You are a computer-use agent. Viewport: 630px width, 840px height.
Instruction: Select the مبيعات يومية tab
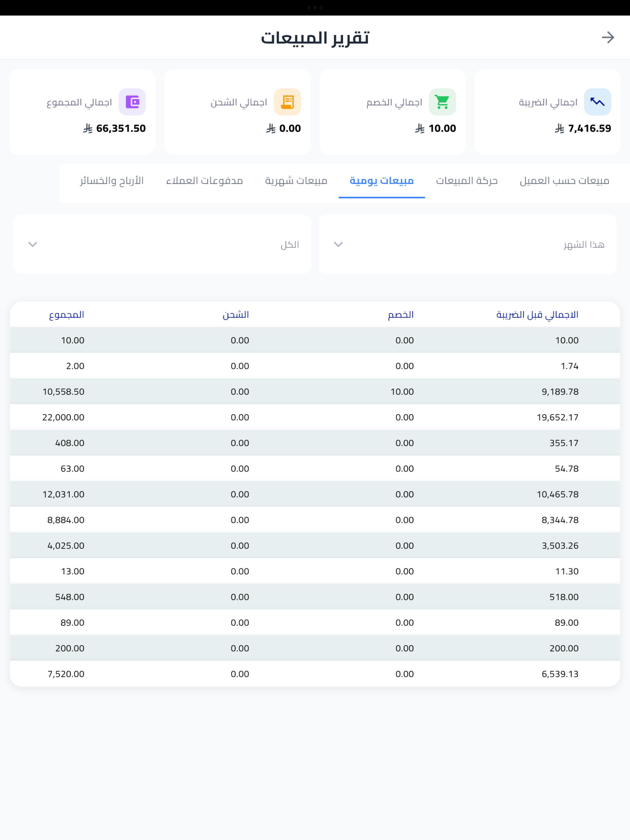[381, 181]
